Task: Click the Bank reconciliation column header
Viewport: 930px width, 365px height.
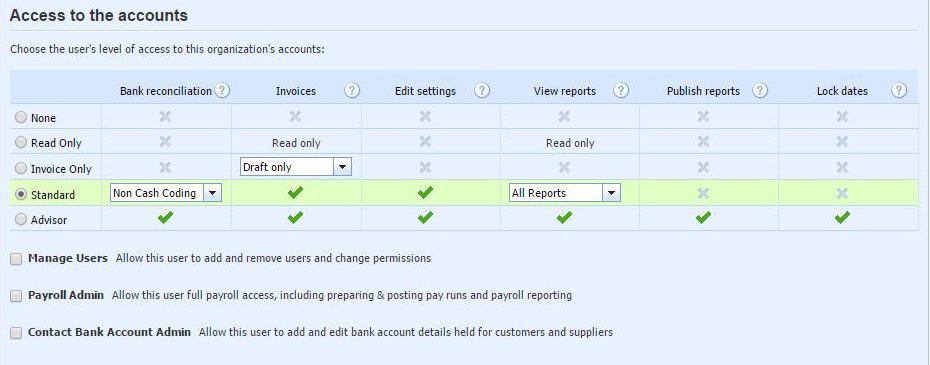Action: click(165, 91)
